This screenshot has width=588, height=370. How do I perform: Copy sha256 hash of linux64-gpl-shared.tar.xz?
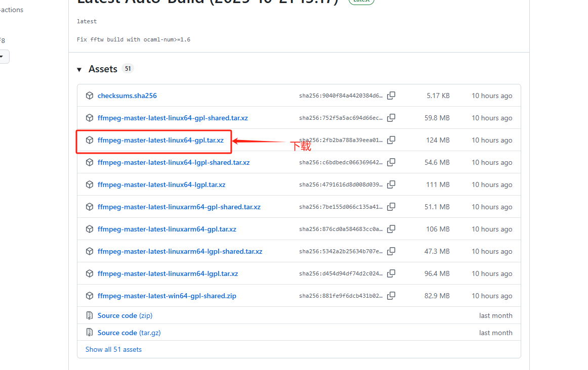click(391, 118)
